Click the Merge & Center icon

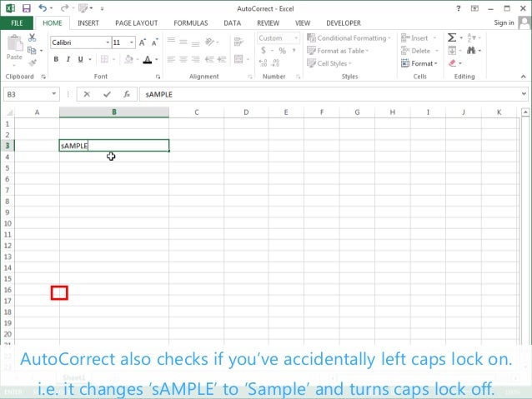pos(238,59)
